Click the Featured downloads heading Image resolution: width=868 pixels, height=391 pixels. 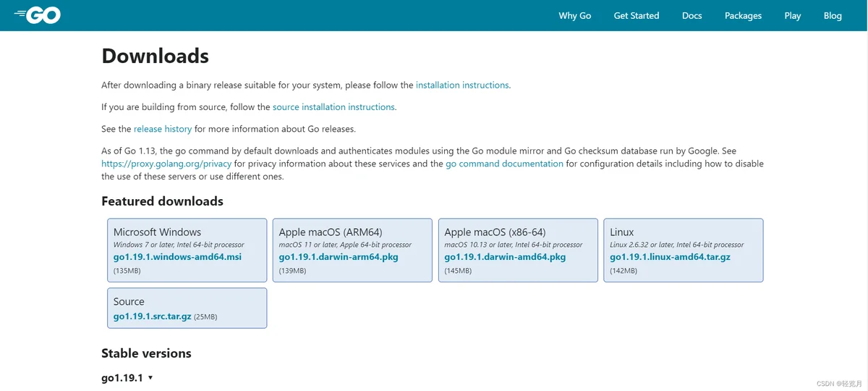[162, 201]
